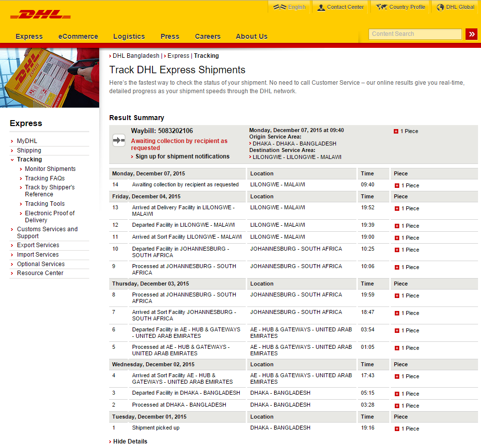Open Import Services sidebar item
The height and width of the screenshot is (448, 481).
click(38, 255)
